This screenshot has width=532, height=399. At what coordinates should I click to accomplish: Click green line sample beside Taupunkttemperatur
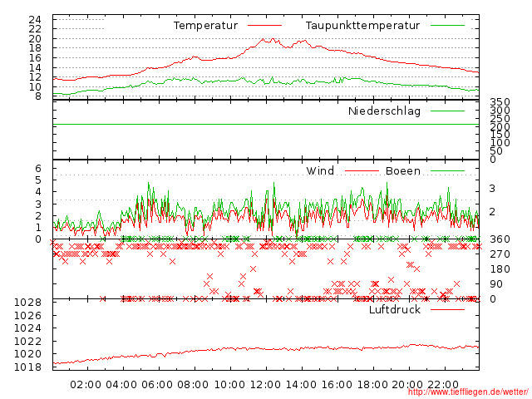tap(447, 26)
